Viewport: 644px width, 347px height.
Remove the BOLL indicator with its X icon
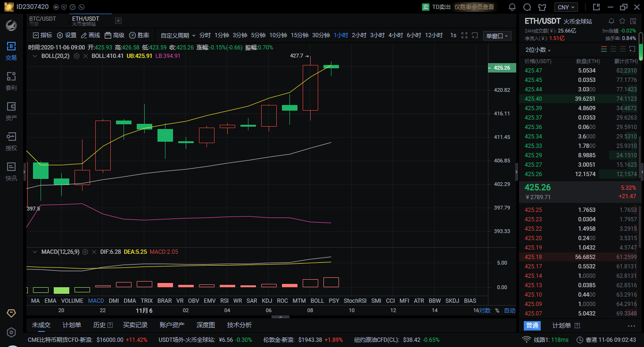click(x=85, y=56)
